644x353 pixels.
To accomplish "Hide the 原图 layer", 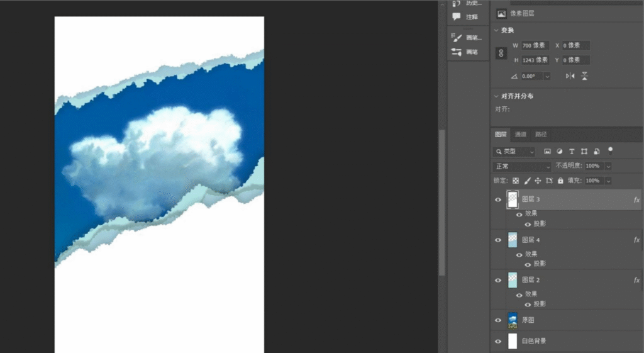I will tap(498, 320).
